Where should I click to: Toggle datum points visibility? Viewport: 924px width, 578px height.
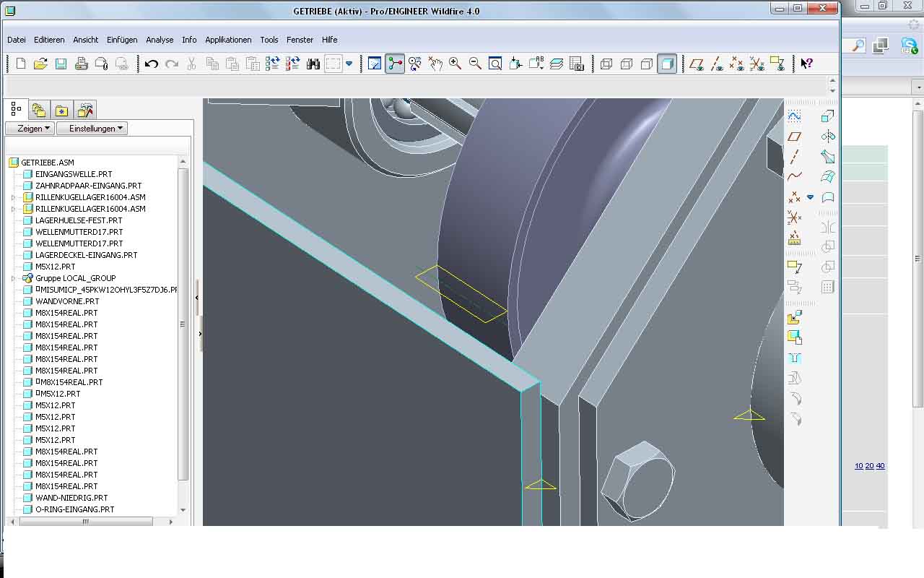(x=736, y=64)
